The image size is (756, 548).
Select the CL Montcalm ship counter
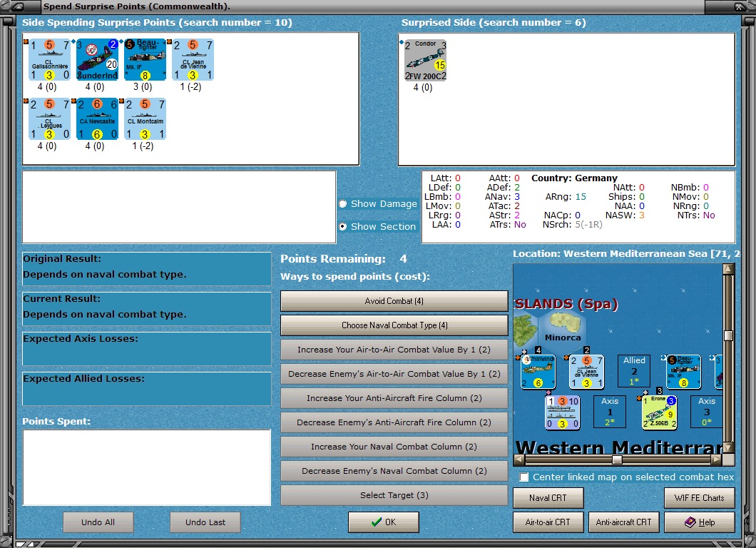(145, 119)
